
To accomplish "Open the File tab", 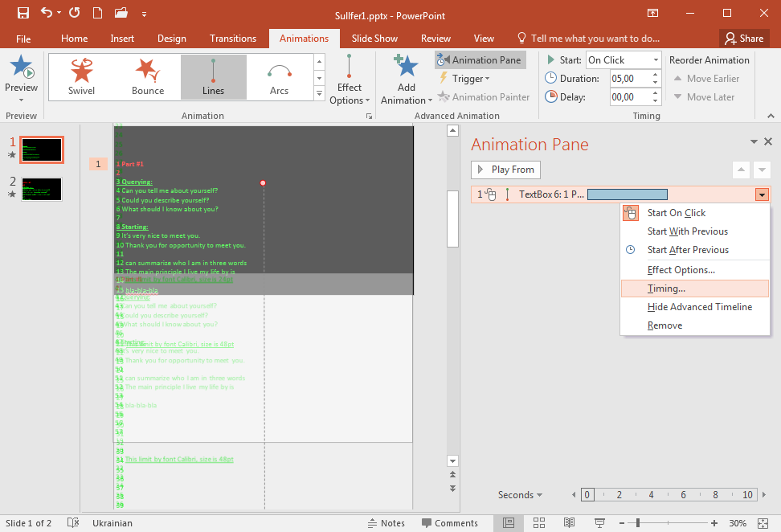I will (x=23, y=39).
